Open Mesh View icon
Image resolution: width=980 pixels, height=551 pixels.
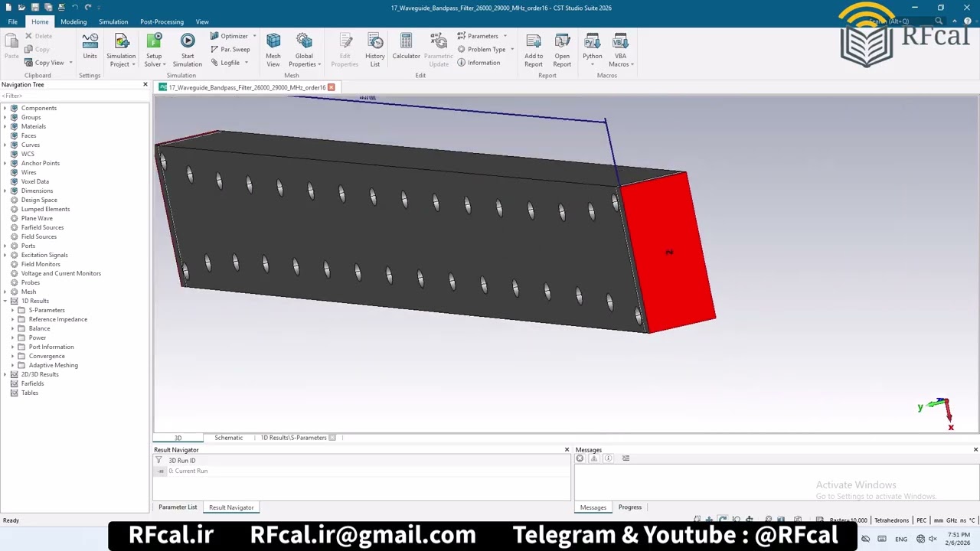pyautogui.click(x=273, y=50)
